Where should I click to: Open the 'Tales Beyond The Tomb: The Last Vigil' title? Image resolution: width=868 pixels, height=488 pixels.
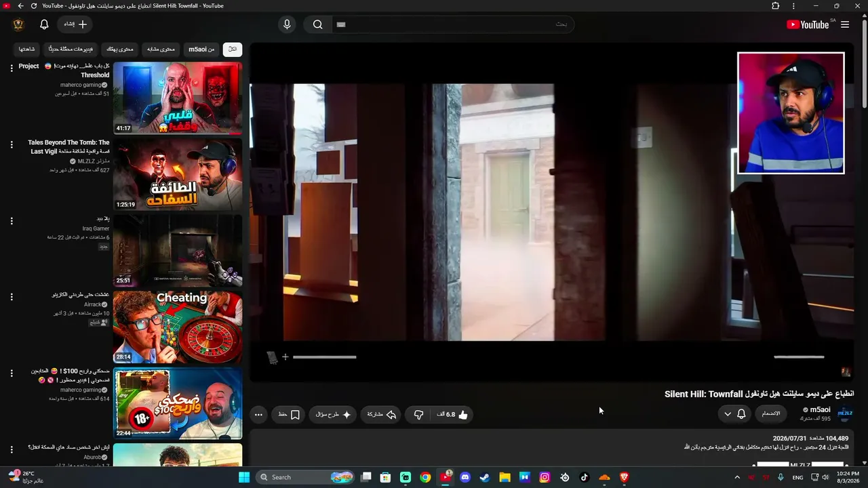click(68, 147)
